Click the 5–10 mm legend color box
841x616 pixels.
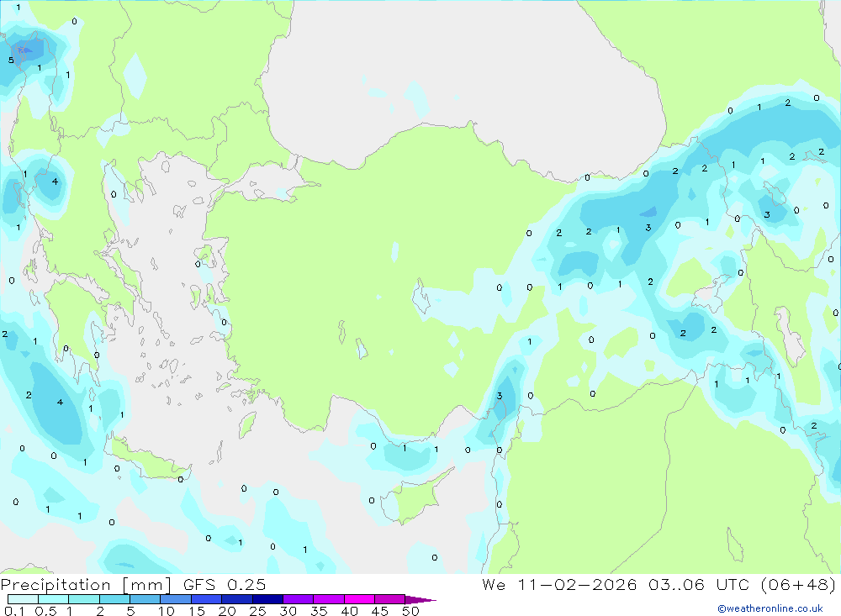coord(145,599)
